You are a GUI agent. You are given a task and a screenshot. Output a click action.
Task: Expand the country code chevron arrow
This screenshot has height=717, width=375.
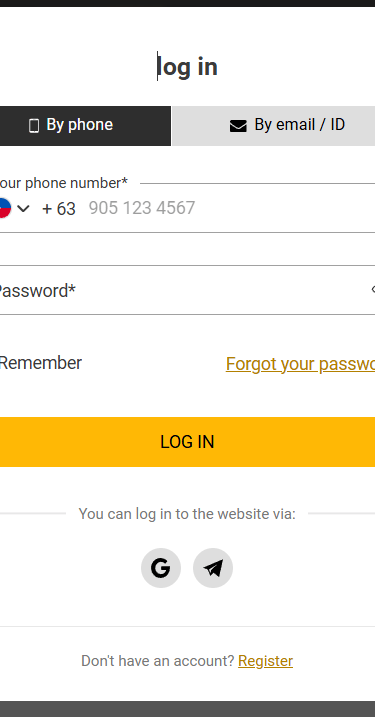pos(23,209)
